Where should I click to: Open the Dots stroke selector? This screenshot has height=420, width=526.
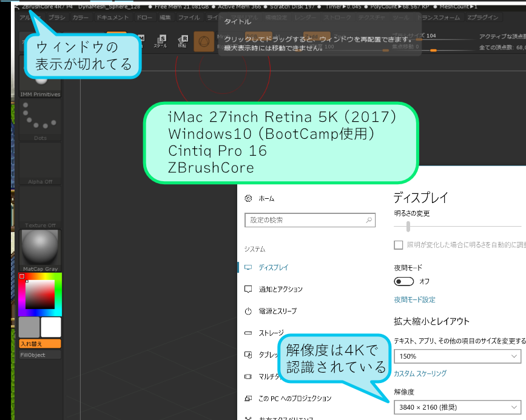[x=40, y=120]
